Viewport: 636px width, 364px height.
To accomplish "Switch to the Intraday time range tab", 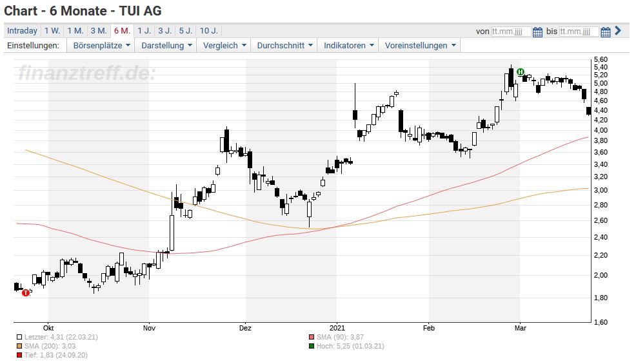I will (23, 31).
